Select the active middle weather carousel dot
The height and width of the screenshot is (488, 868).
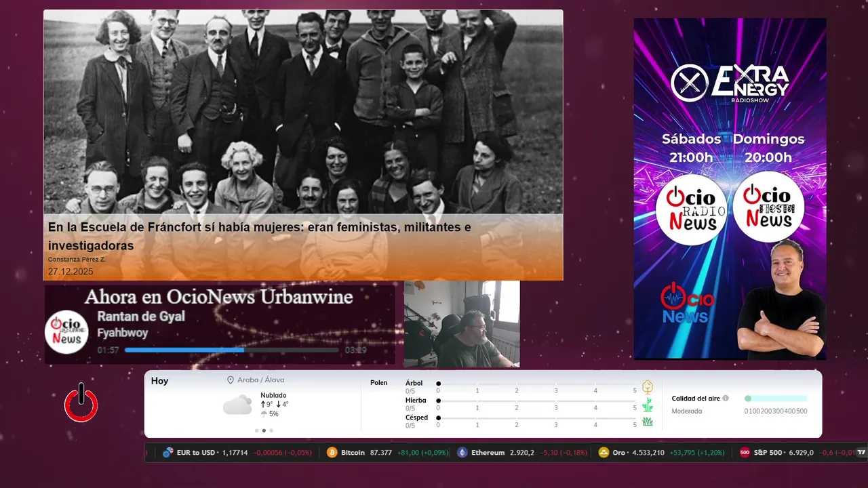(x=264, y=430)
